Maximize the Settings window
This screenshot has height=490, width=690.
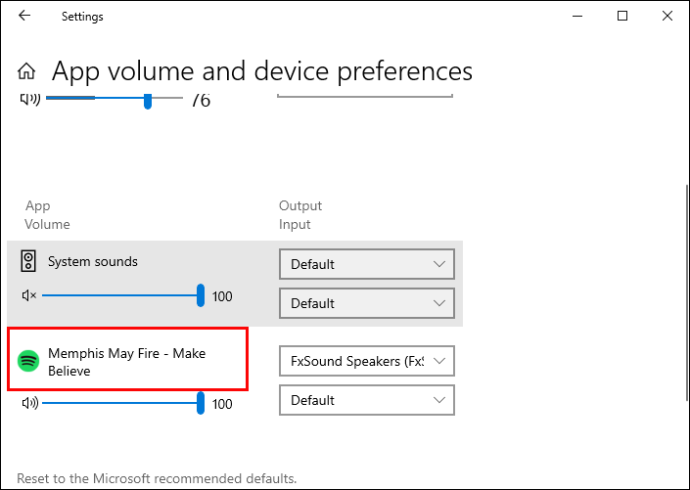pyautogui.click(x=622, y=16)
